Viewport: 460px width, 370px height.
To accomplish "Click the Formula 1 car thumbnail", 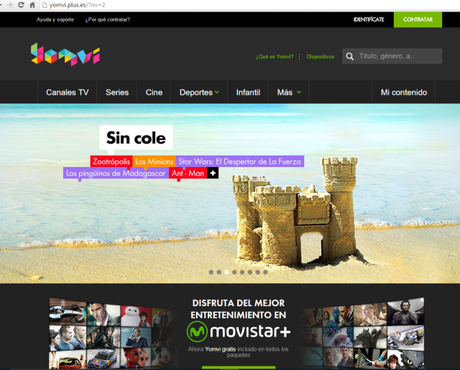I will (68, 312).
